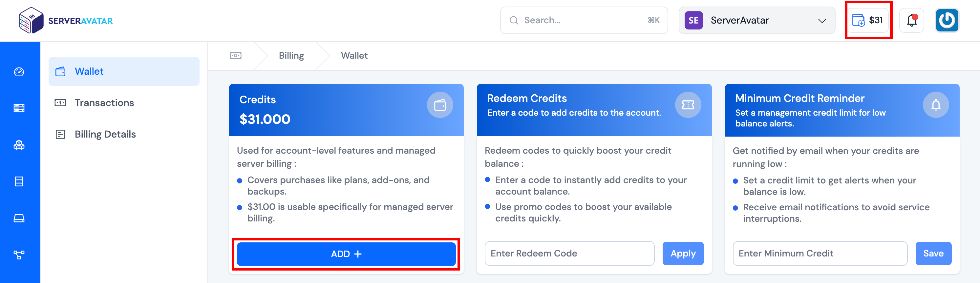Open Billing Details menu item
Screen dimensions: 980x283
[105, 135]
